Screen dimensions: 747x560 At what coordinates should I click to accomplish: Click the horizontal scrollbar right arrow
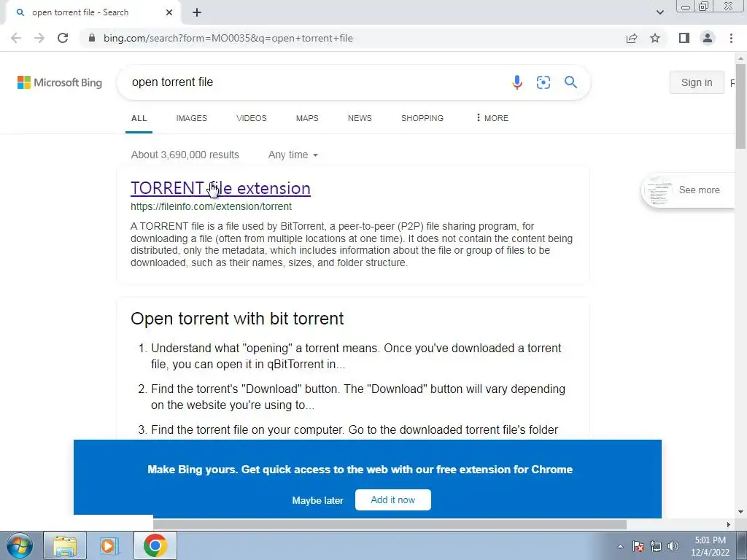(x=729, y=524)
